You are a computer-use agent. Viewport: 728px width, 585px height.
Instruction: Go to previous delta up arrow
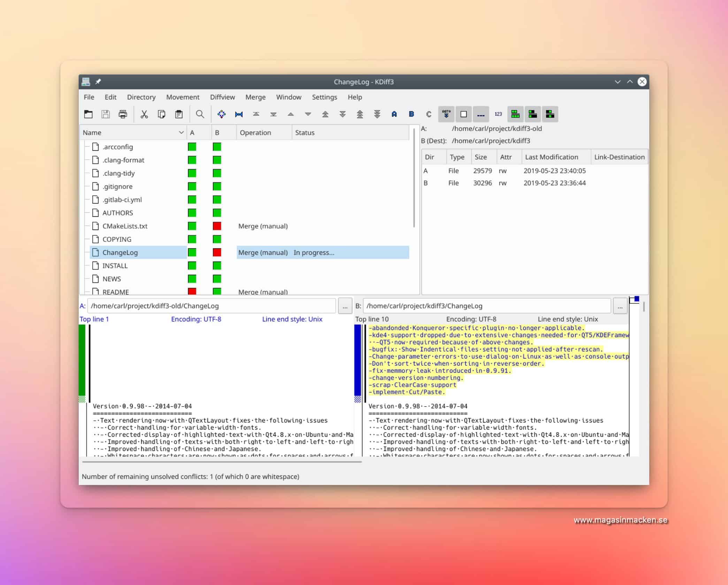291,114
